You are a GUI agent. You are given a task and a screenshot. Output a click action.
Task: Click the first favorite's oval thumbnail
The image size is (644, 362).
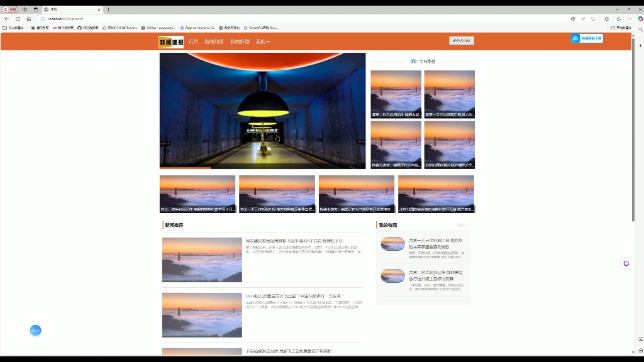(392, 244)
